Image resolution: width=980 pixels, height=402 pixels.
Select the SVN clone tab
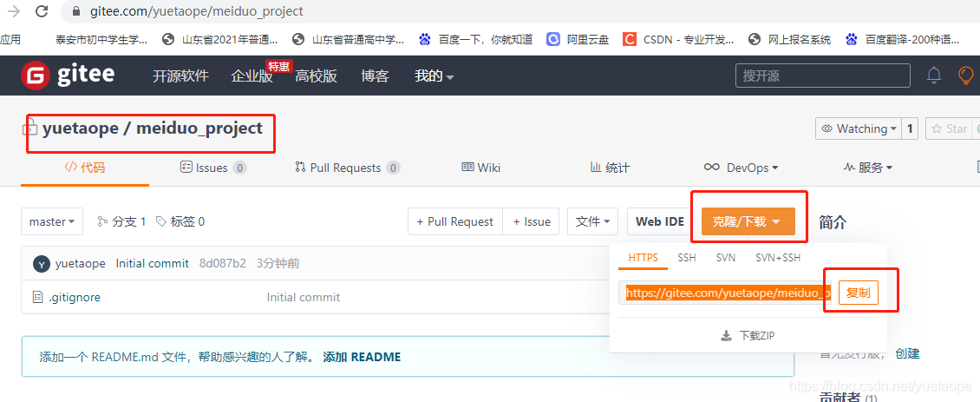tap(726, 258)
